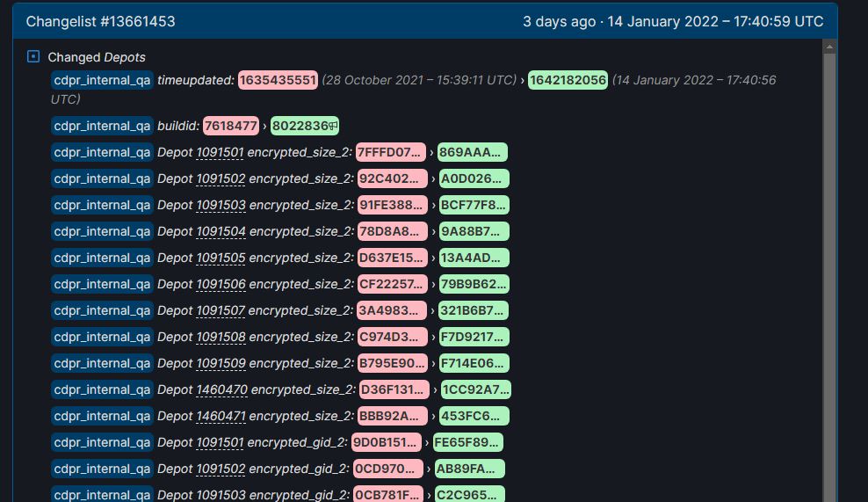868x502 pixels.
Task: Click the vertical scrollbar track
Action: click(829, 277)
